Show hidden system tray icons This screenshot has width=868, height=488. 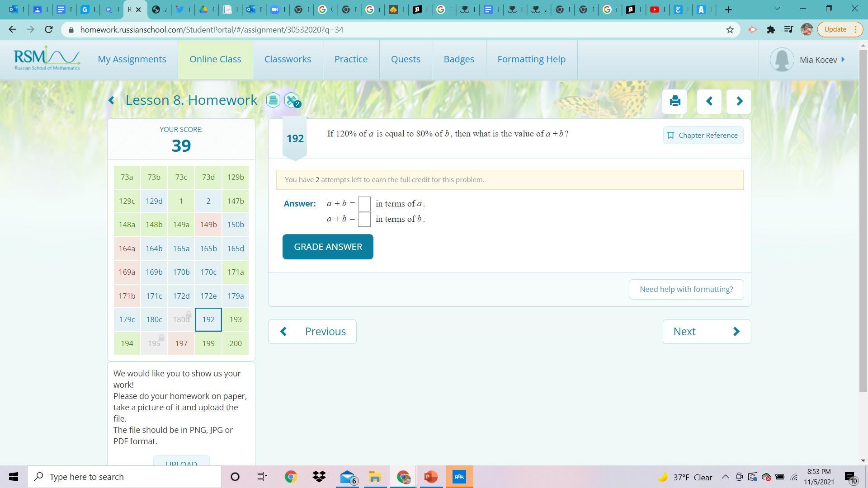point(725,477)
